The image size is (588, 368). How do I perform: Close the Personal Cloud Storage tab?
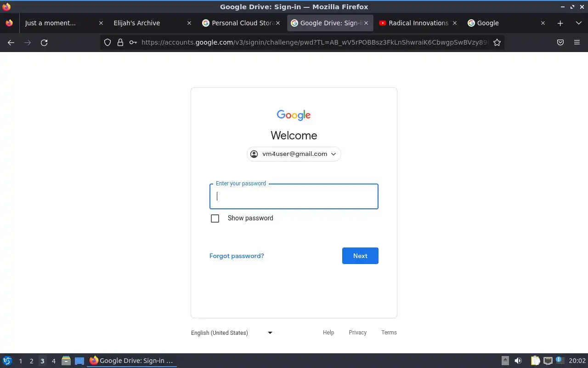click(x=278, y=23)
